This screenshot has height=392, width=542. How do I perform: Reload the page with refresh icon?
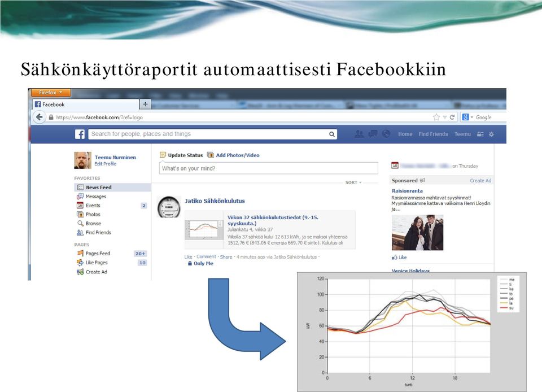[x=452, y=117]
